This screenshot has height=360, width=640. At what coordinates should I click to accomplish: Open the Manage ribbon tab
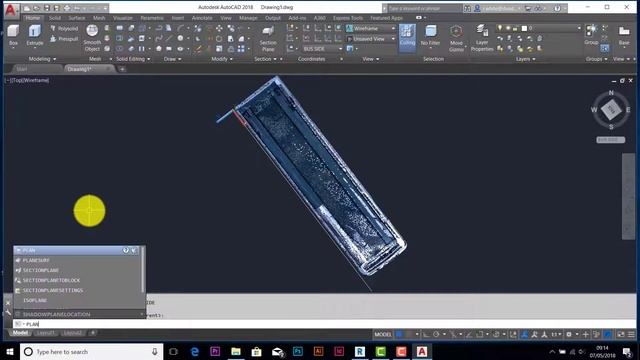pyautogui.click(x=248, y=18)
